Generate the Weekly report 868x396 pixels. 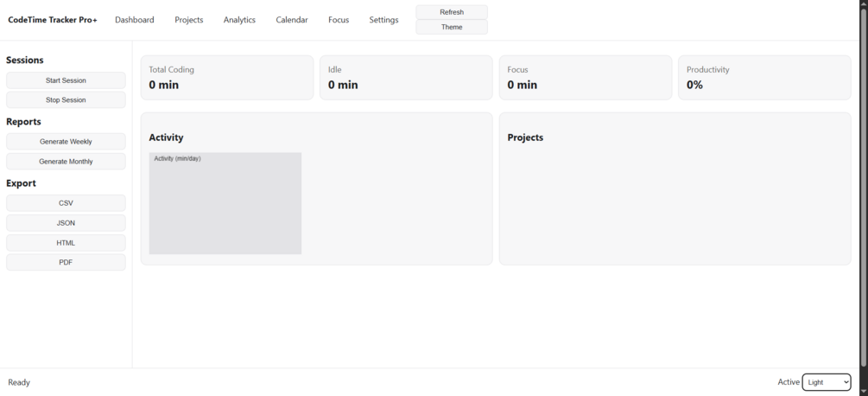click(66, 142)
